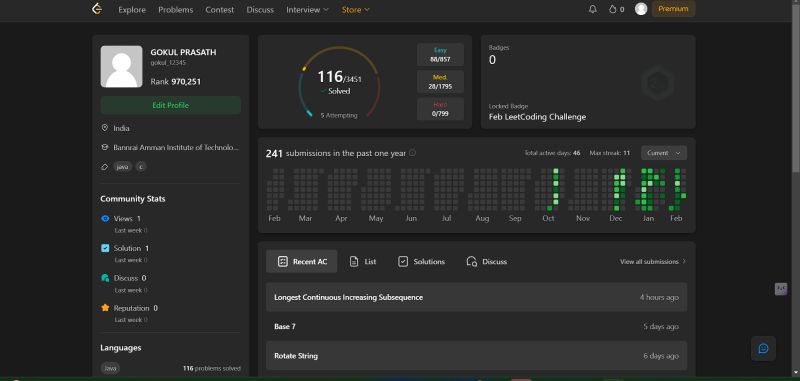
Task: Open the Store dropdown menu
Action: [x=356, y=9]
